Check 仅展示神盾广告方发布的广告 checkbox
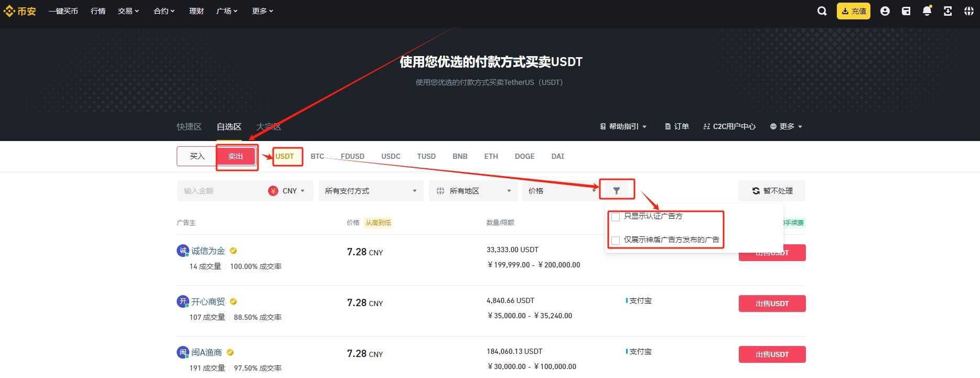Screen dimensions: 980x378 pos(616,241)
